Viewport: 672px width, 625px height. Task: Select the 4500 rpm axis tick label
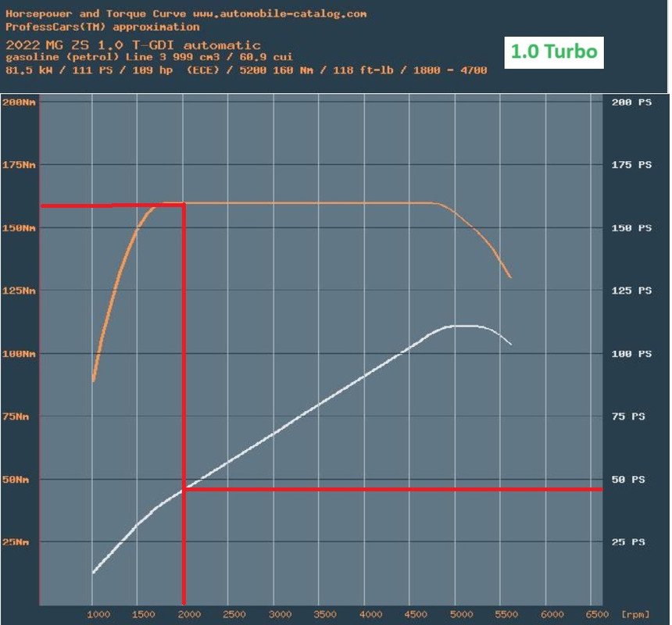coord(416,614)
